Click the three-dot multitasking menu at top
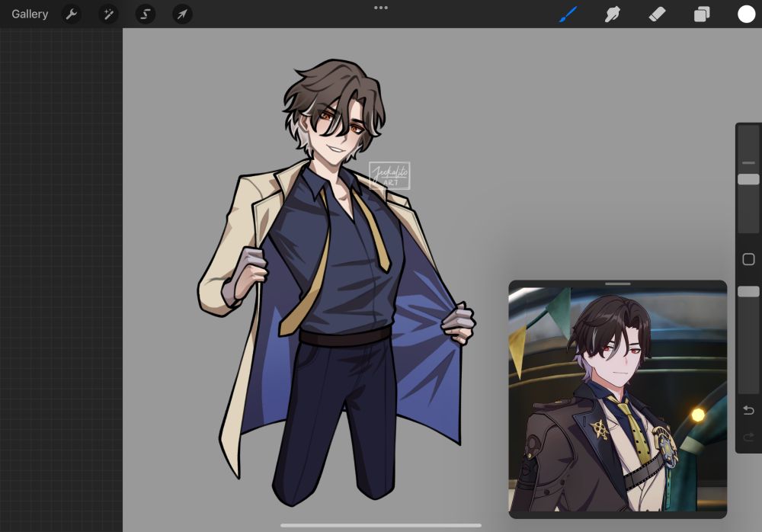 click(381, 8)
